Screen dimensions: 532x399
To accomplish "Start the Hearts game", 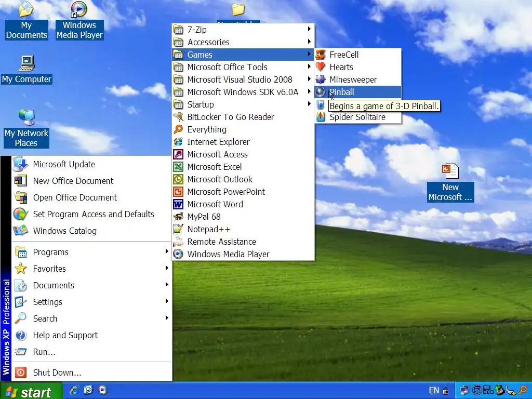I will 357,67.
